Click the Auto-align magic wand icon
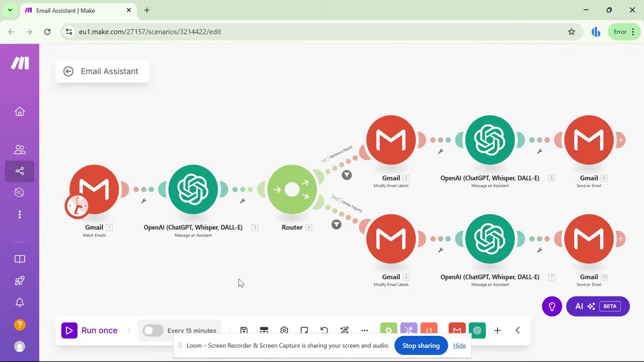644x362 pixels. pyautogui.click(x=345, y=330)
